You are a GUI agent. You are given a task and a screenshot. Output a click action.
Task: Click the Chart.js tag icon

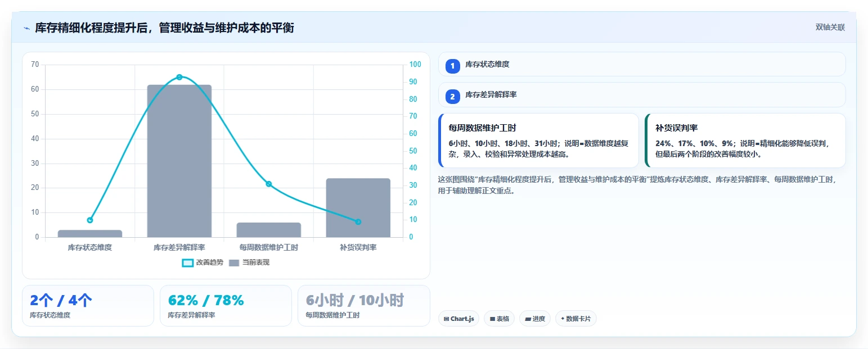(446, 319)
